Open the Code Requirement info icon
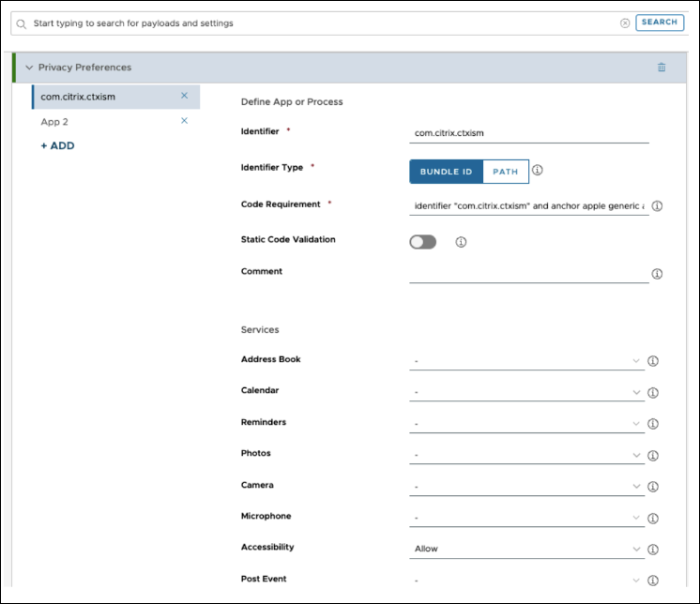This screenshot has width=700, height=604. 657,205
